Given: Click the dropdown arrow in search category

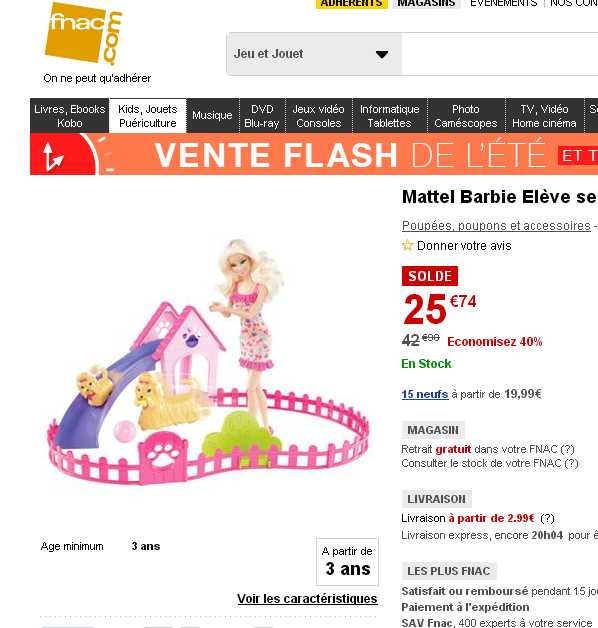Looking at the screenshot, I should tap(382, 54).
